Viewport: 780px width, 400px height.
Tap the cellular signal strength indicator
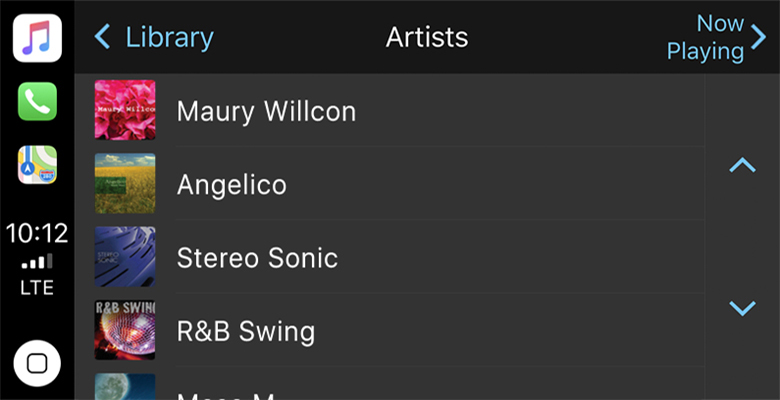tap(37, 262)
